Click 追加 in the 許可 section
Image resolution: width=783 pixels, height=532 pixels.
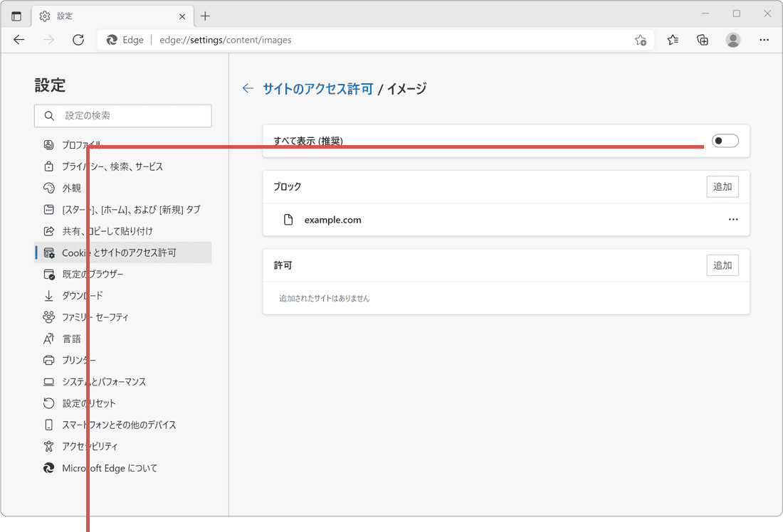(x=722, y=265)
